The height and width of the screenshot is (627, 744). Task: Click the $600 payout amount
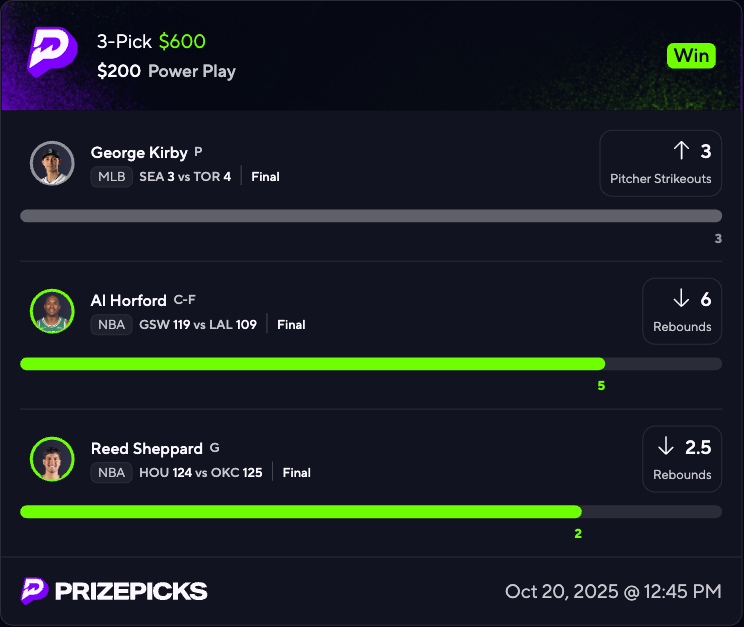click(x=182, y=42)
